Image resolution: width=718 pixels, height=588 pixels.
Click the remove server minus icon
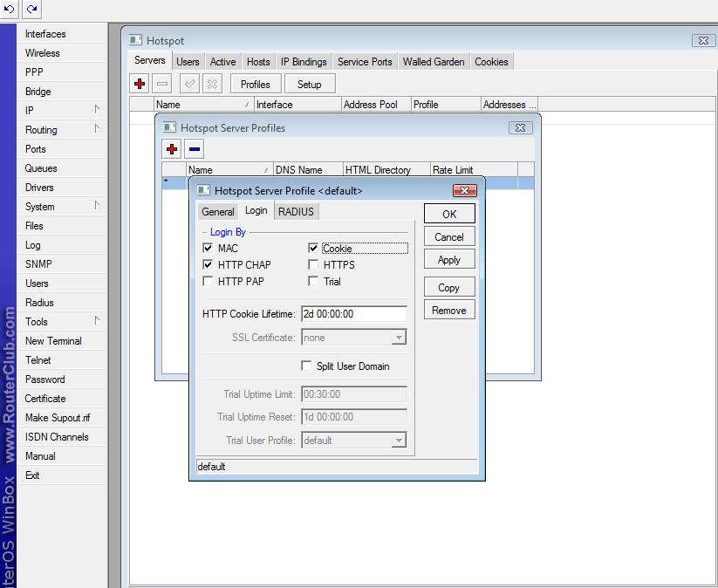tap(161, 84)
